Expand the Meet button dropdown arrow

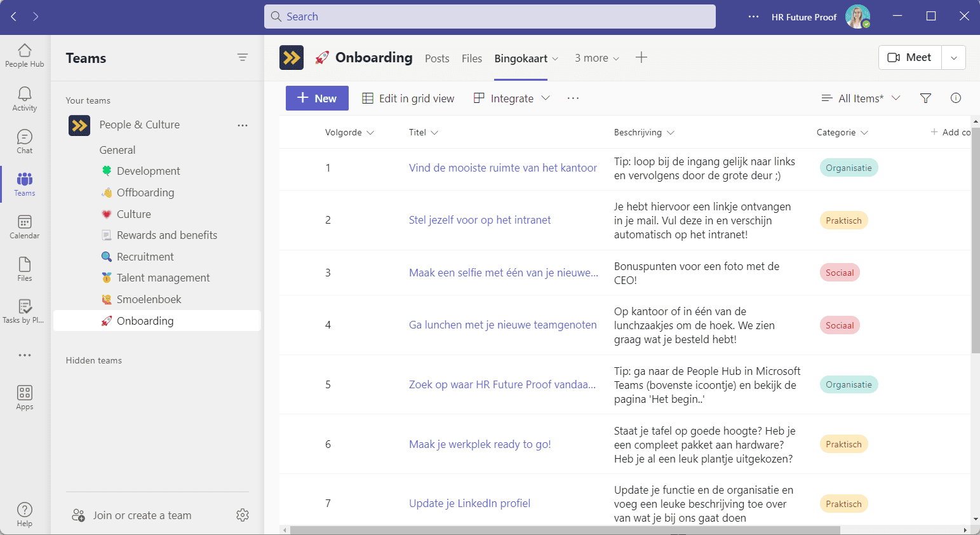tap(953, 58)
